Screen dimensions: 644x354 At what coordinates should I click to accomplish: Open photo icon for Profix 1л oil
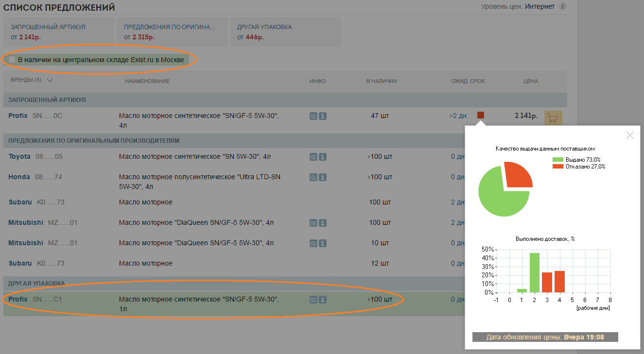tap(313, 300)
